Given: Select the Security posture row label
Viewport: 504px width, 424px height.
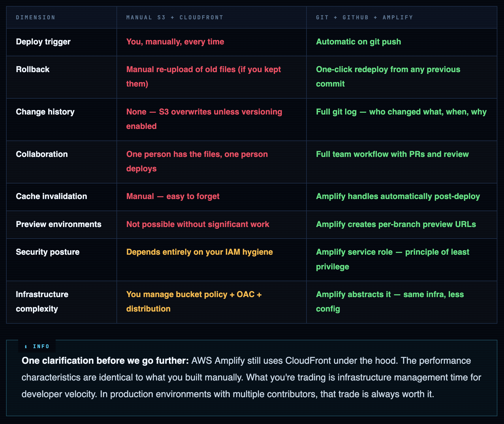Looking at the screenshot, I should pyautogui.click(x=48, y=252).
